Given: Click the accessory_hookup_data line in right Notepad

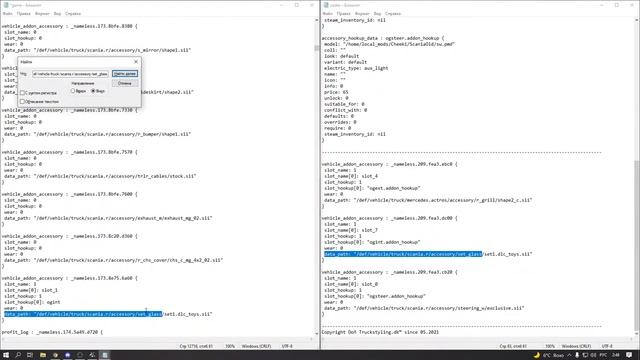Looking at the screenshot, I should (x=383, y=38).
